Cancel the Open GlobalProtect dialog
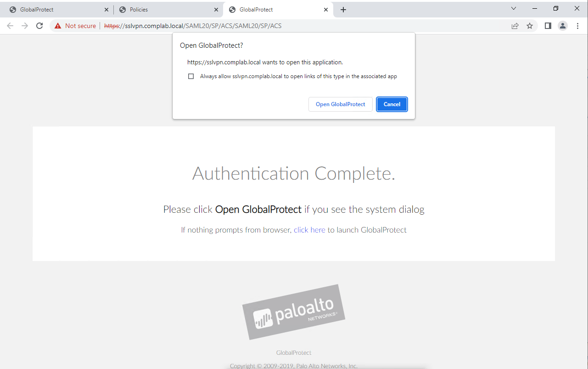This screenshot has height=369, width=588. coord(392,104)
